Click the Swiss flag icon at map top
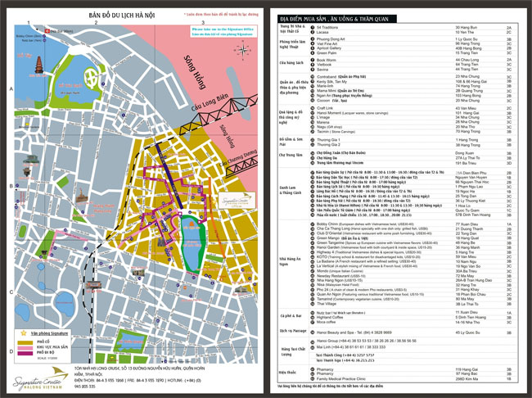This screenshot has width=532, height=398. tap(47, 31)
